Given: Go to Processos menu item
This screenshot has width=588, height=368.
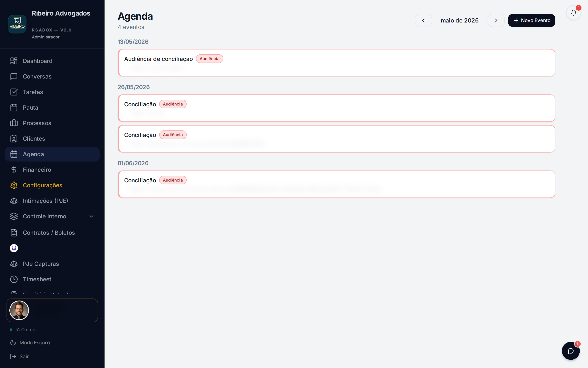Looking at the screenshot, I should point(52,123).
